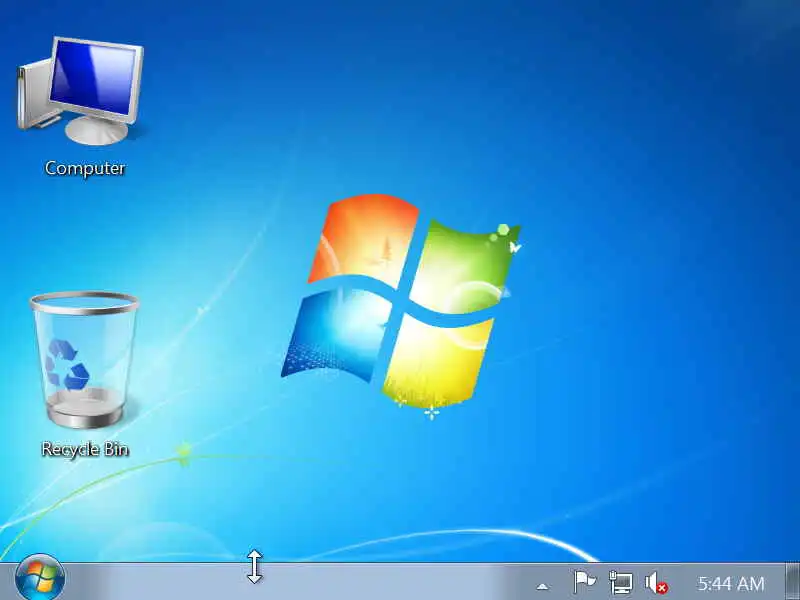Image resolution: width=800 pixels, height=600 pixels.
Task: Select the Recycle Bin label text
Action: pos(85,449)
